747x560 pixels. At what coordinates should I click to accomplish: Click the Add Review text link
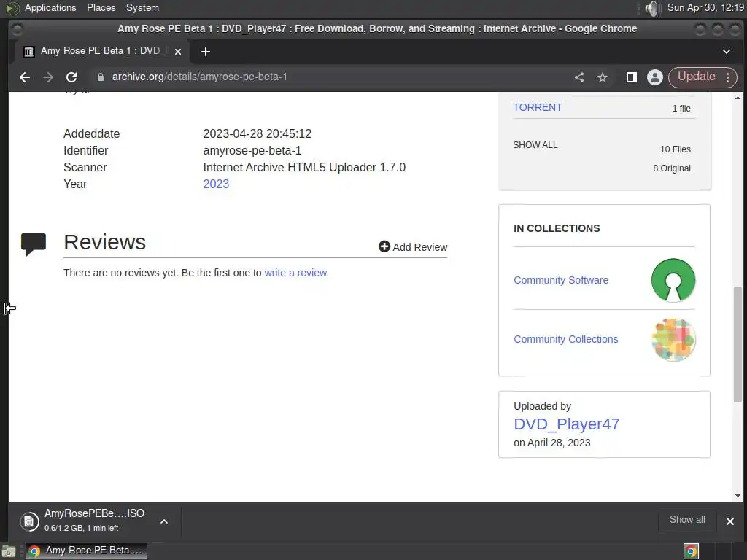click(x=419, y=247)
